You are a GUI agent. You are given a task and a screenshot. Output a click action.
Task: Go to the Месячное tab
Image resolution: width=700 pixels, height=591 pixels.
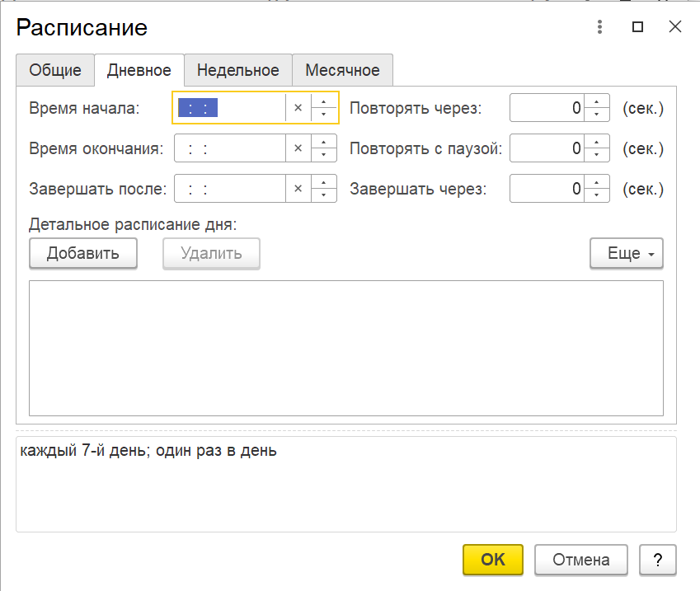click(x=342, y=70)
